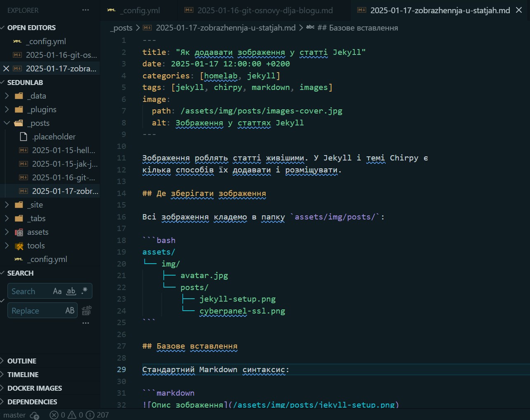The image size is (530, 420).
Task: Click 'cyberpanel-ssl.png' on line 24
Action: click(x=243, y=311)
